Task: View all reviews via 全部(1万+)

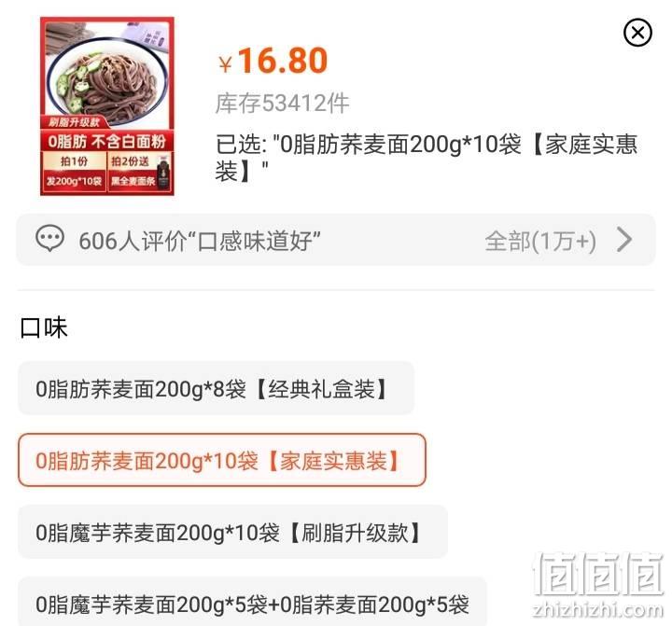Action: (x=540, y=241)
